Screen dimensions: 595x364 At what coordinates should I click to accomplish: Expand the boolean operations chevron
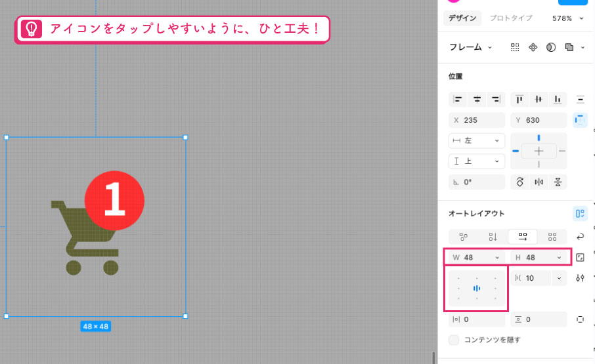(583, 47)
